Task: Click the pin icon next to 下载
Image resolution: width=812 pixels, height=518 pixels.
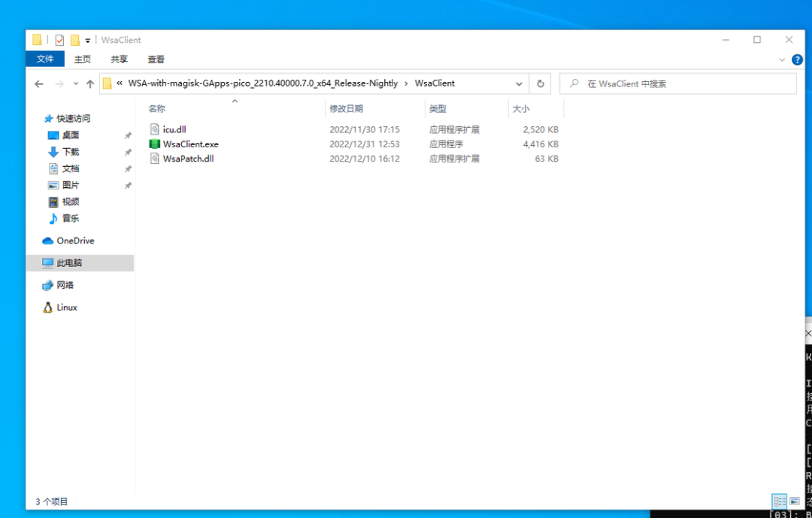Action: click(x=128, y=153)
